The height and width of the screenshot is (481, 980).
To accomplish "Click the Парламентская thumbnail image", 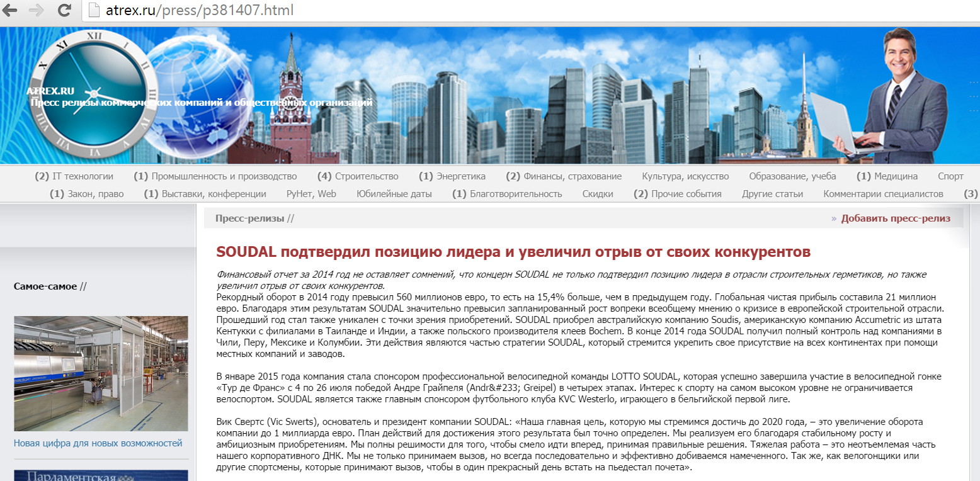I will [101, 475].
